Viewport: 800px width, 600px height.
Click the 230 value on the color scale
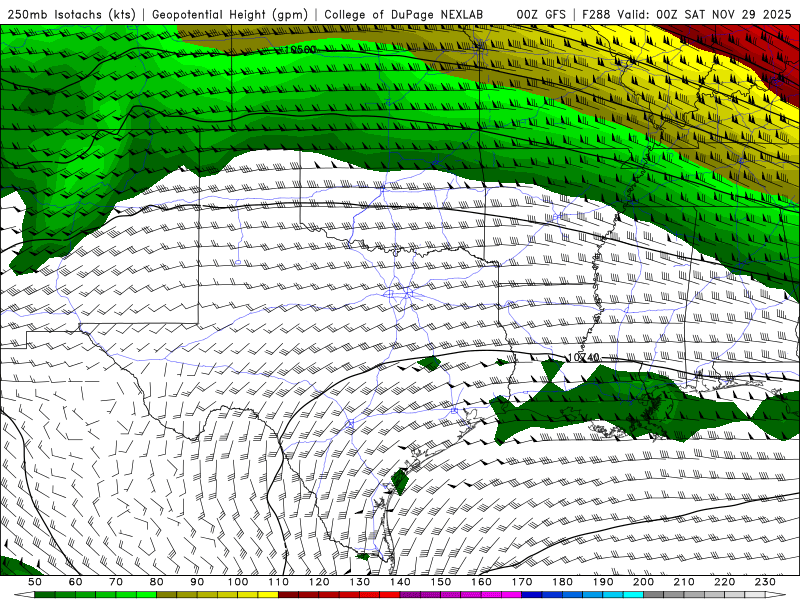click(x=765, y=582)
